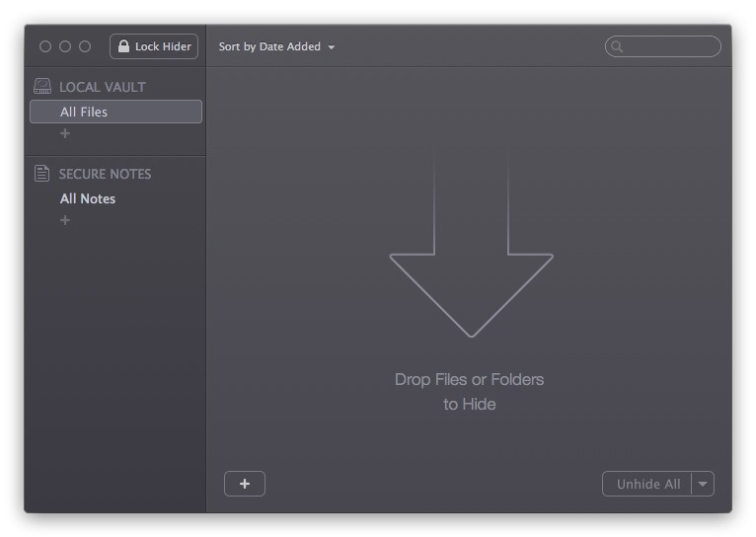The image size is (756, 537).
Task: Click the Secure Notes document icon
Action: [x=42, y=174]
